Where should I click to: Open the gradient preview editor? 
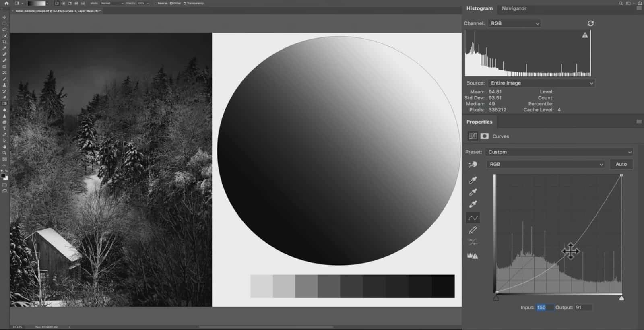[37, 3]
